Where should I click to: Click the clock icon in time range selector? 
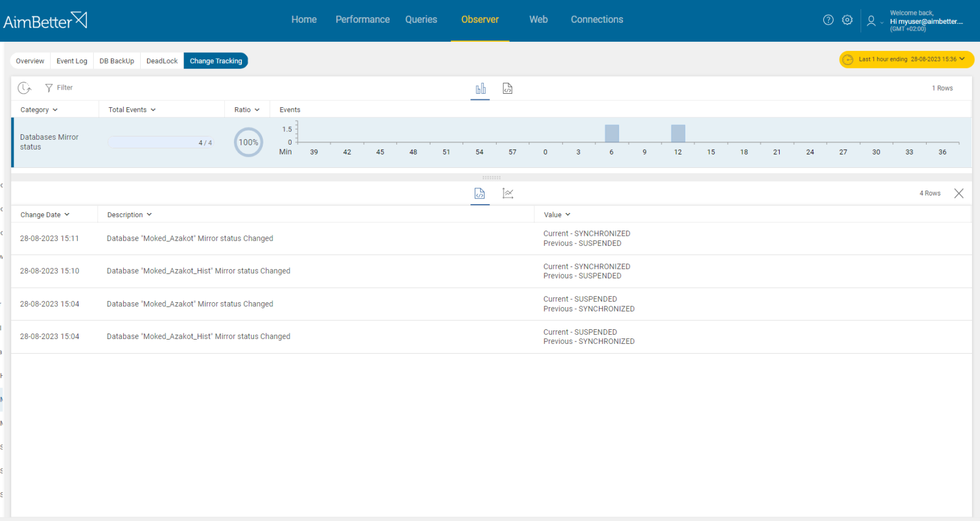pos(848,59)
